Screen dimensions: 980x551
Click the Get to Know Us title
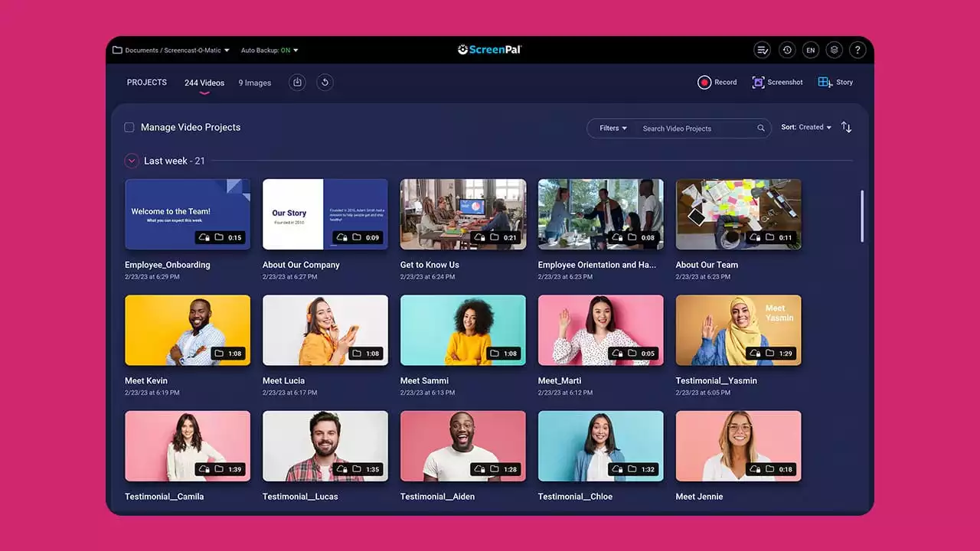[430, 265]
